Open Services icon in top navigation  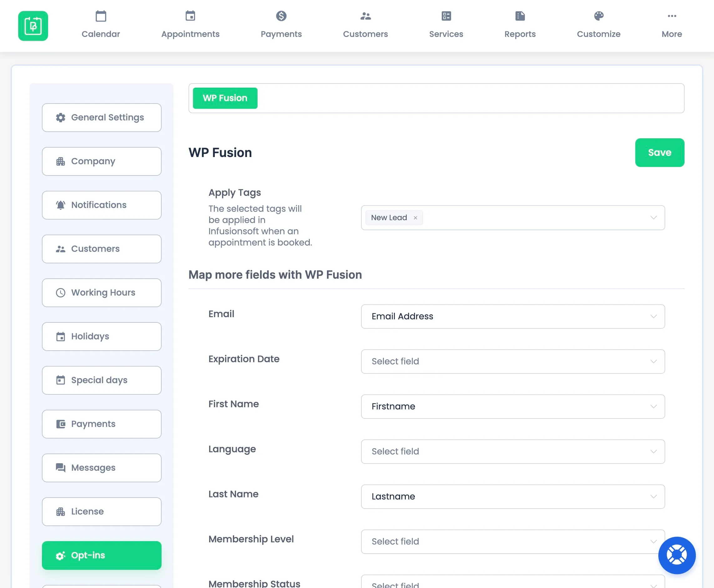point(446,16)
